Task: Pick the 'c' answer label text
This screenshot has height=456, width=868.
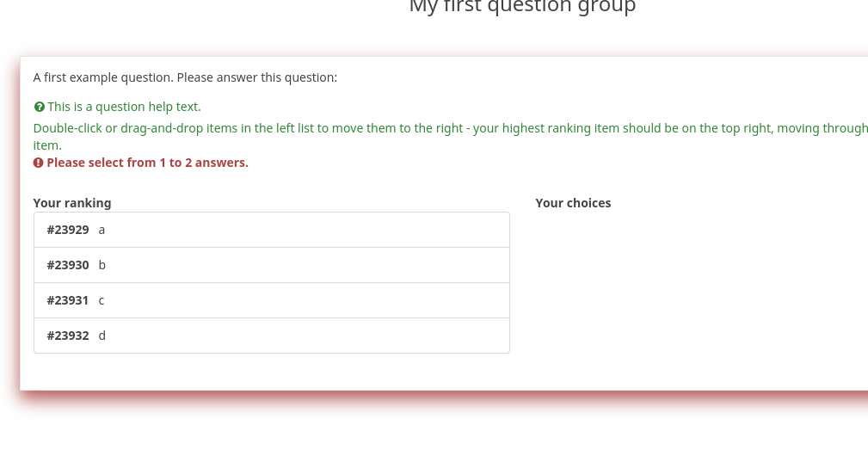Action: point(102,300)
